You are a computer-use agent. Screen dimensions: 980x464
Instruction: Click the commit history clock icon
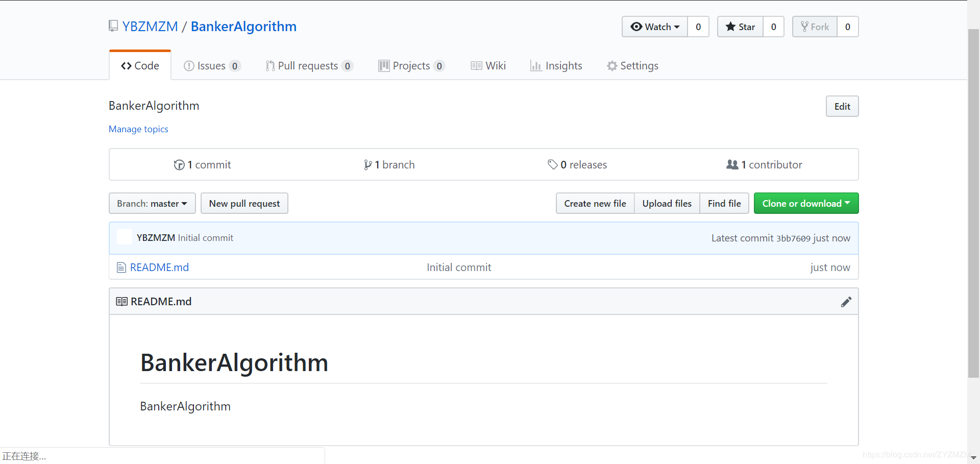pos(179,165)
